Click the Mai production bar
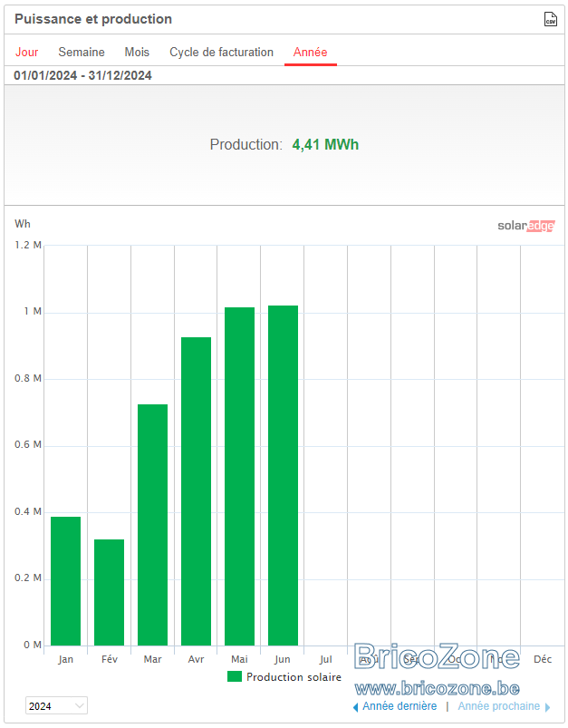 tap(239, 476)
